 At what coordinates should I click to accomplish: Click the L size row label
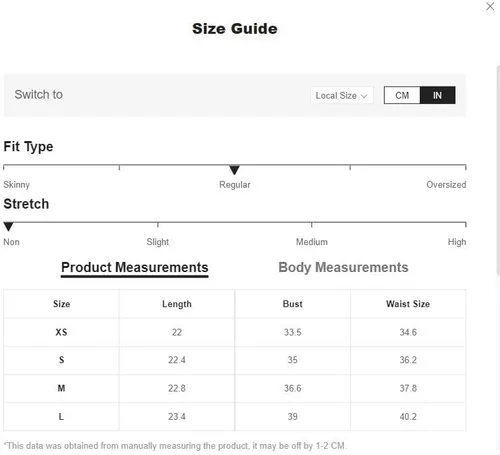(61, 417)
